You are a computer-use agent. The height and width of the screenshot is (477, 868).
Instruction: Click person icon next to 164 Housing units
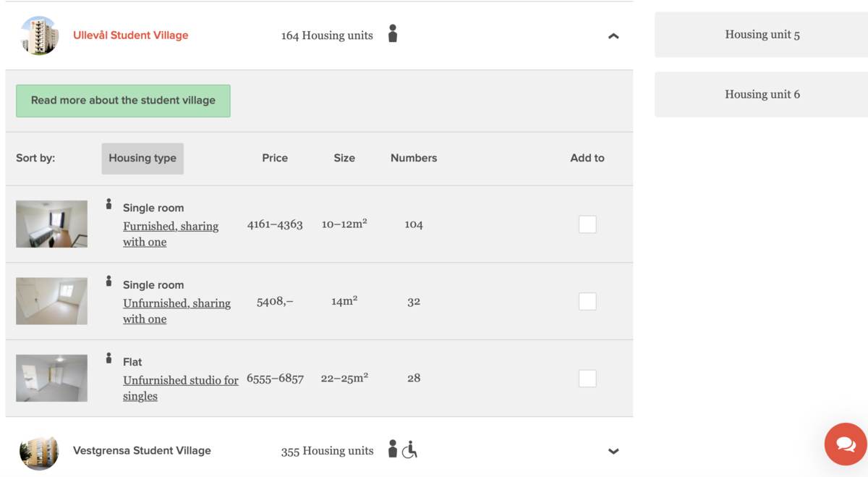click(x=393, y=34)
